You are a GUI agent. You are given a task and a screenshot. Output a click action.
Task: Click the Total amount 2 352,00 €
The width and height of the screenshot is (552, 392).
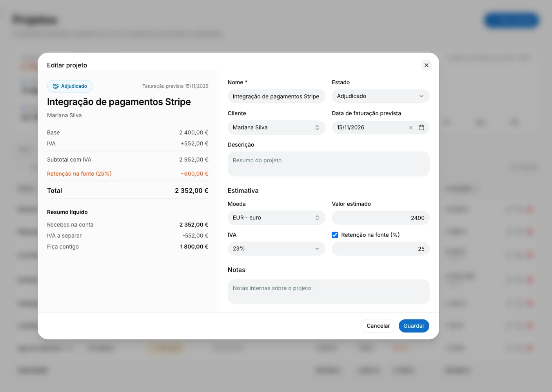coord(192,191)
